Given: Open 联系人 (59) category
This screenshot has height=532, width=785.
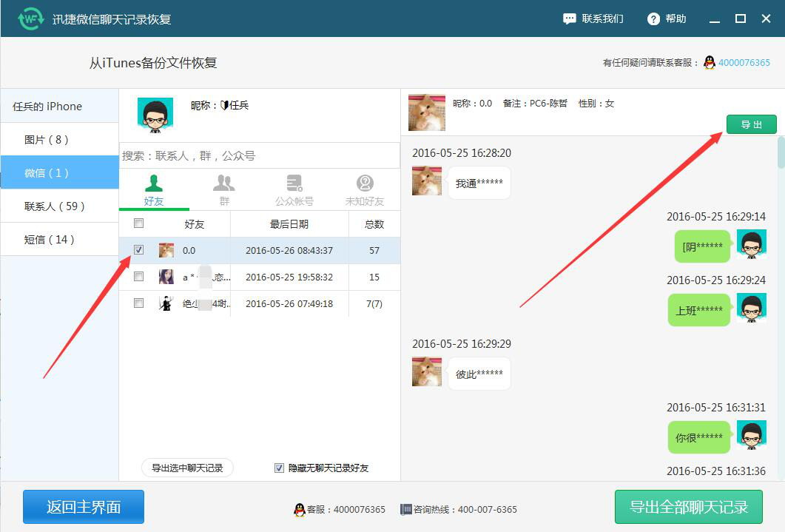Looking at the screenshot, I should (60, 206).
